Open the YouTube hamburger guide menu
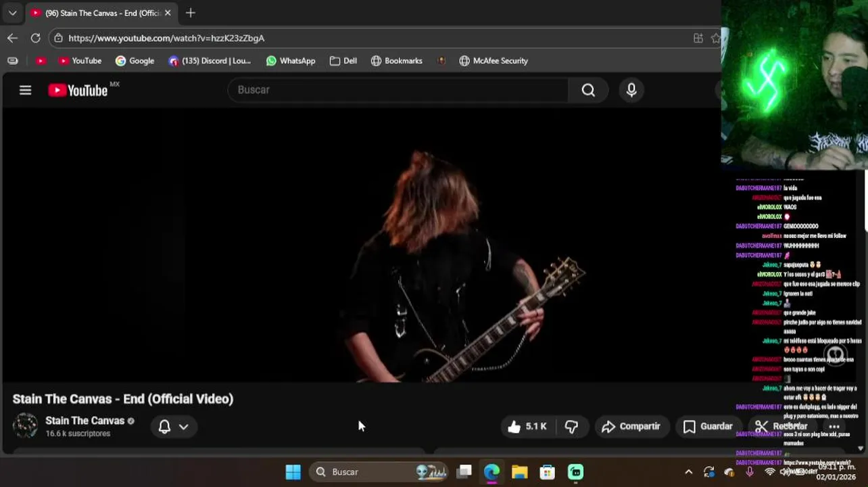The height and width of the screenshot is (487, 868). point(25,90)
